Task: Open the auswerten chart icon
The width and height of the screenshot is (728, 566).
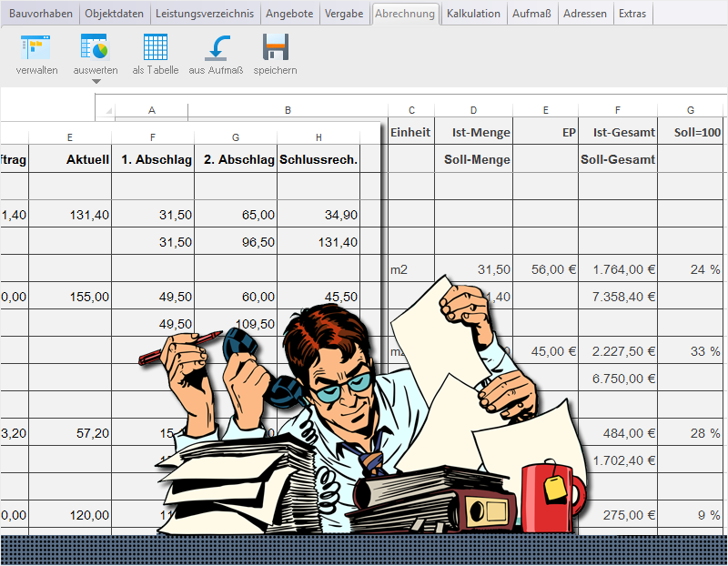Action: (x=95, y=47)
